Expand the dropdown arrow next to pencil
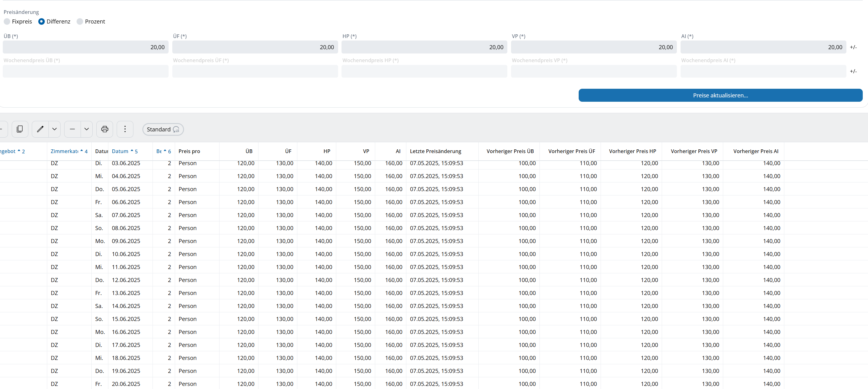Image resolution: width=868 pixels, height=389 pixels. (54, 129)
